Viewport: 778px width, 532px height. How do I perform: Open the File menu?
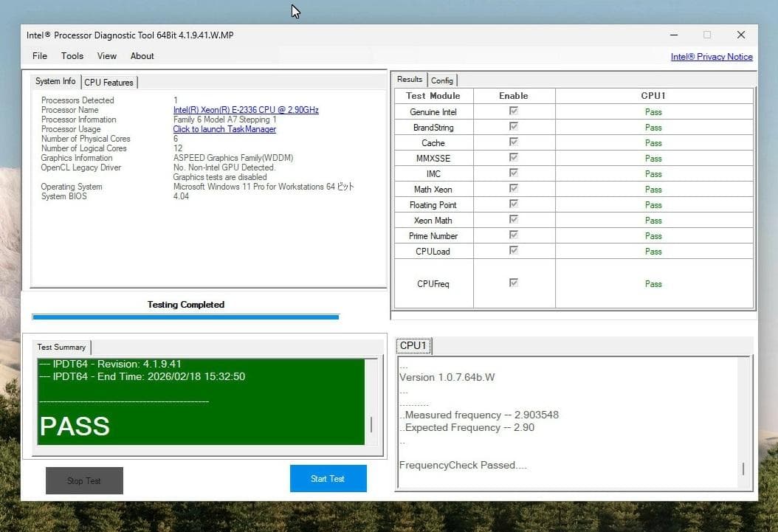point(40,56)
